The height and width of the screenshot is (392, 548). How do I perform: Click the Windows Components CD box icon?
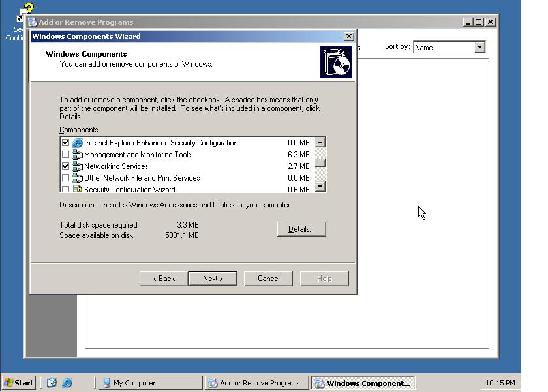tap(336, 62)
